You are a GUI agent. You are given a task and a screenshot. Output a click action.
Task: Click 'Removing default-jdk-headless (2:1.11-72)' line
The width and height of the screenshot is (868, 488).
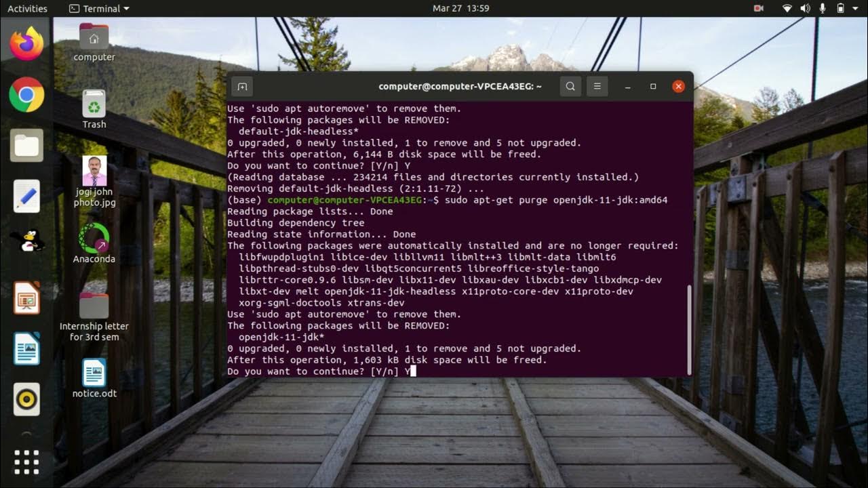click(356, 188)
